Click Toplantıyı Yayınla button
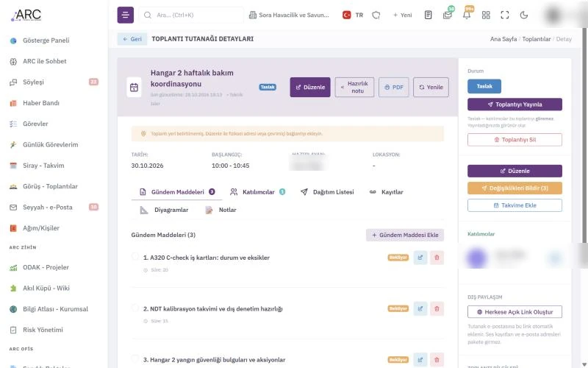This screenshot has height=368, width=588. 514,105
